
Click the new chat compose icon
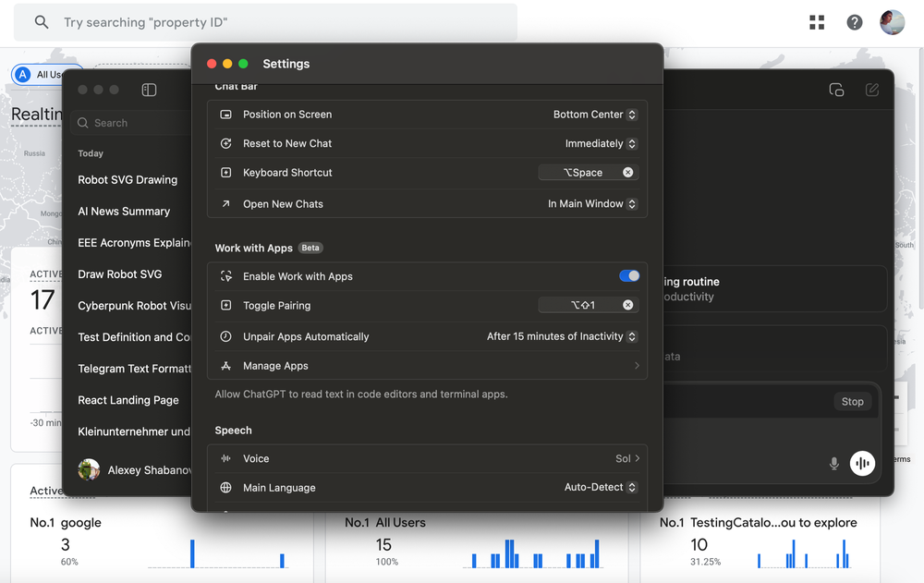tap(871, 90)
